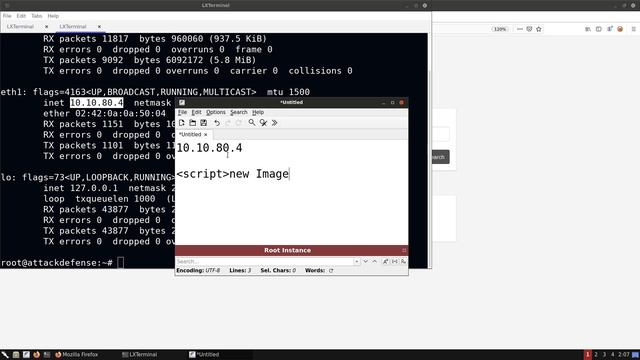Switch to workspace 4 in pager

[613, 355]
